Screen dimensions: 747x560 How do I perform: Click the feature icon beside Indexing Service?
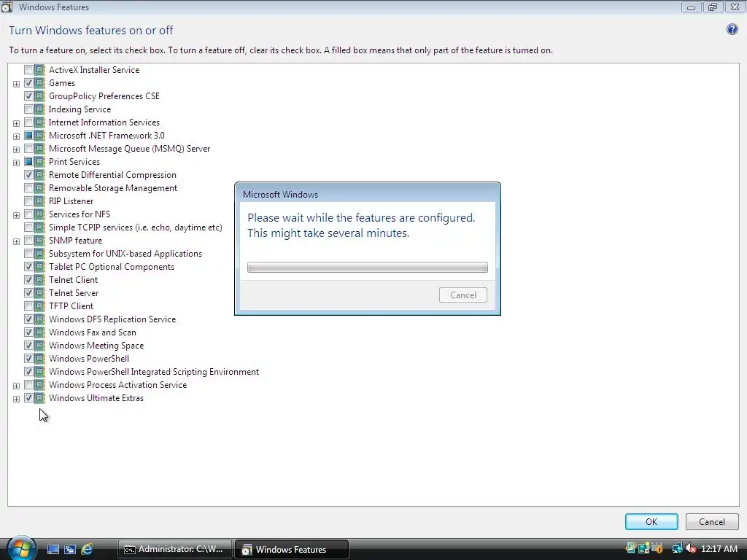pyautogui.click(x=40, y=109)
